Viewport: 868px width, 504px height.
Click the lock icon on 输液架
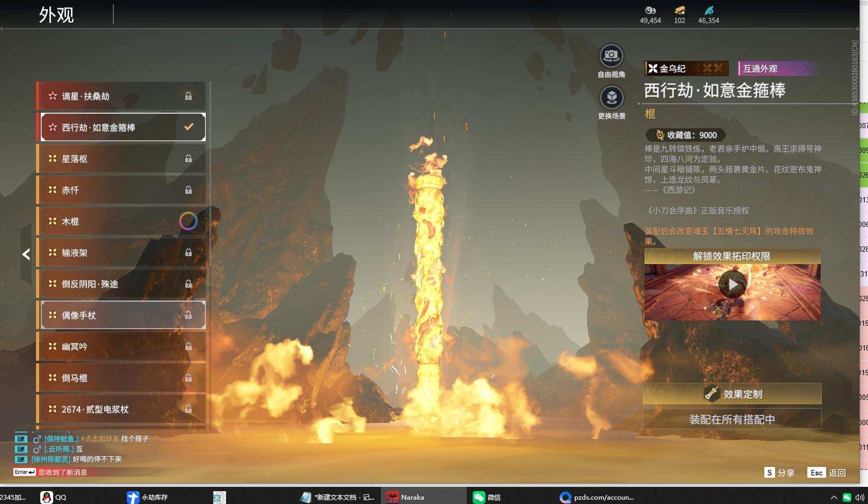pyautogui.click(x=189, y=252)
